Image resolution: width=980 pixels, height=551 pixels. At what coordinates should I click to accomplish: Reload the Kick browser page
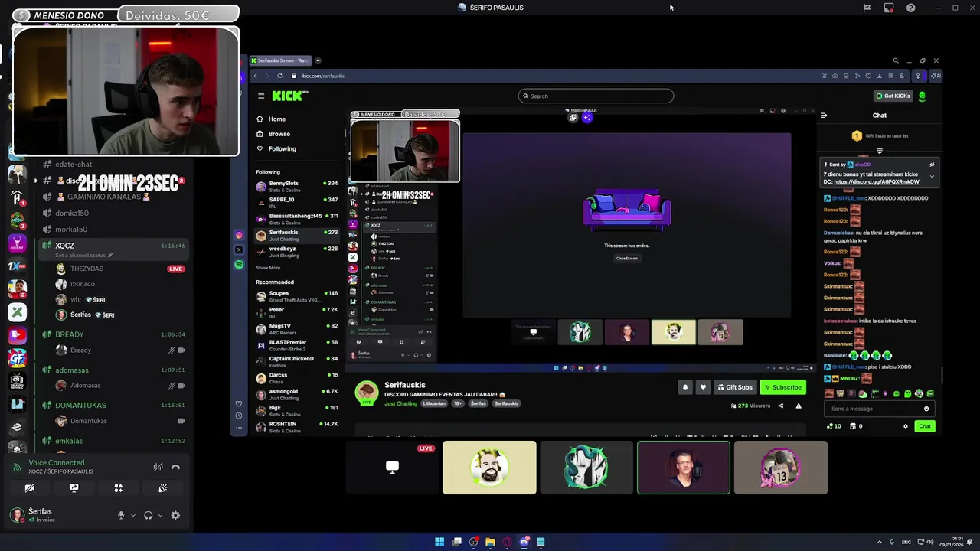point(279,76)
